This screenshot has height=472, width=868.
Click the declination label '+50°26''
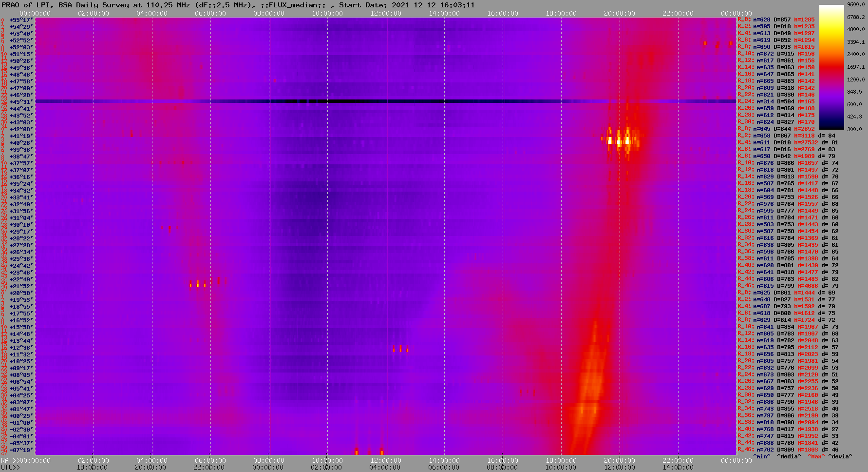[x=21, y=61]
